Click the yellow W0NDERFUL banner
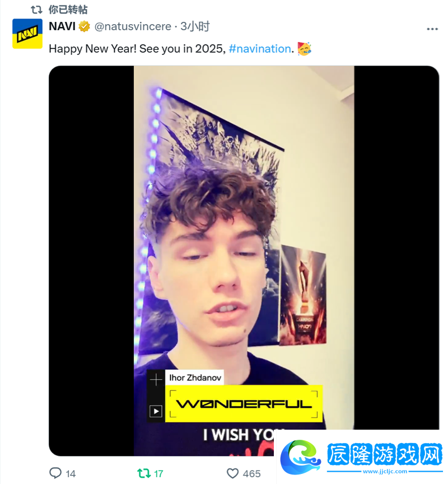 (x=244, y=404)
